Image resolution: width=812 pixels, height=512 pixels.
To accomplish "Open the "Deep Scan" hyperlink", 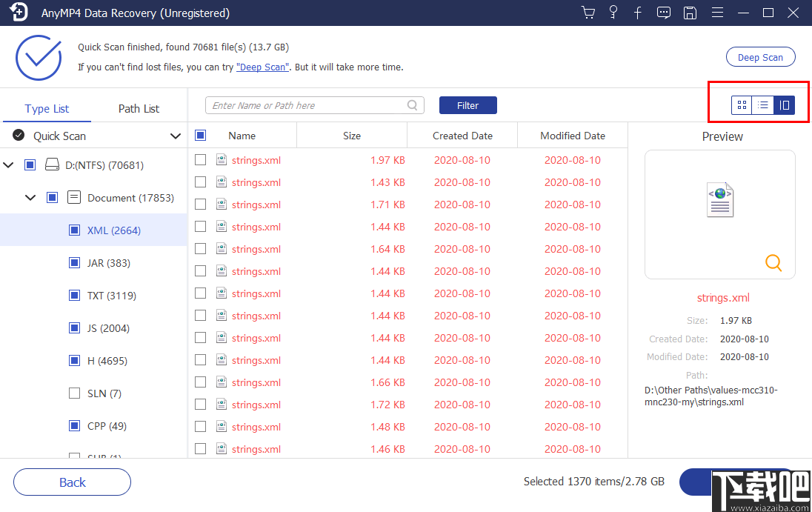I will tap(262, 67).
